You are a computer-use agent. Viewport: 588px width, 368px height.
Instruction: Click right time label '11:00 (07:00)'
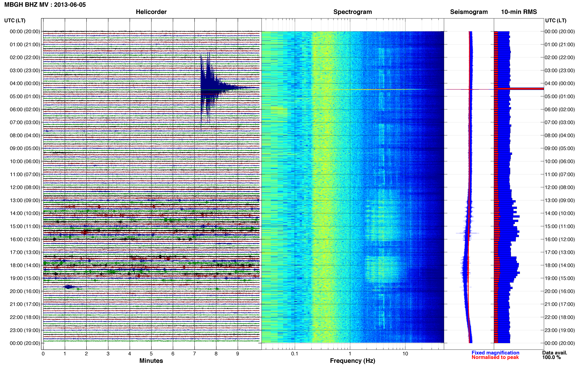(560, 174)
